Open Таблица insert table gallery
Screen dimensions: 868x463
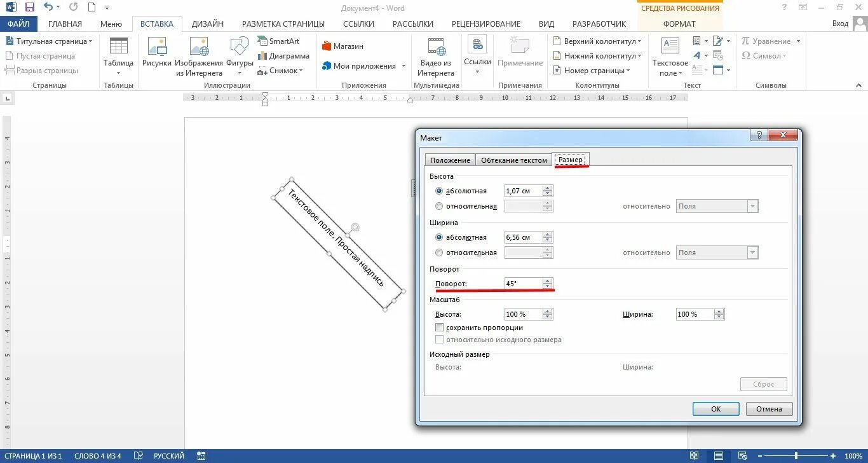click(x=118, y=57)
